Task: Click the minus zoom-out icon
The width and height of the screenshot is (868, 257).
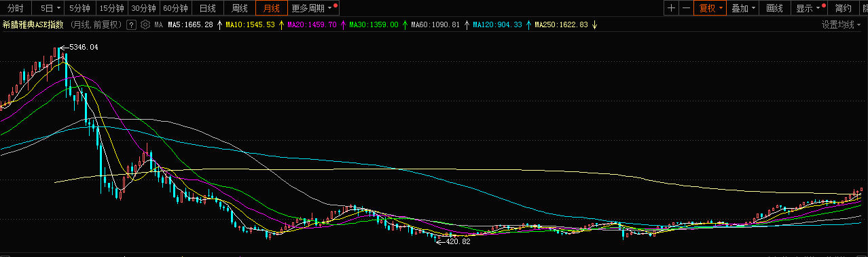Action: click(686, 8)
